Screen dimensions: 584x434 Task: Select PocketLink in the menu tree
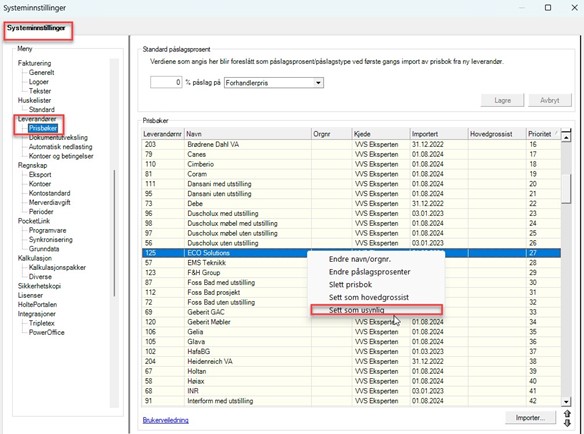click(x=34, y=221)
